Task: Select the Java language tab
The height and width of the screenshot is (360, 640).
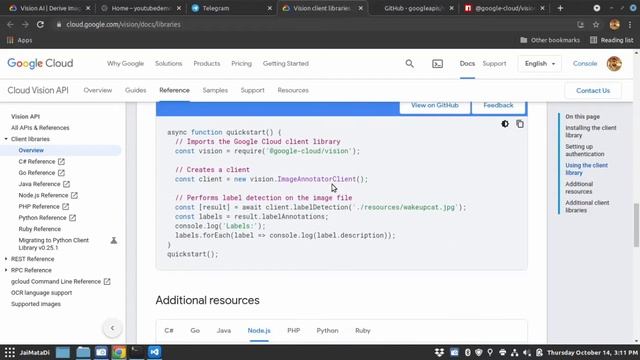Action: click(x=224, y=331)
